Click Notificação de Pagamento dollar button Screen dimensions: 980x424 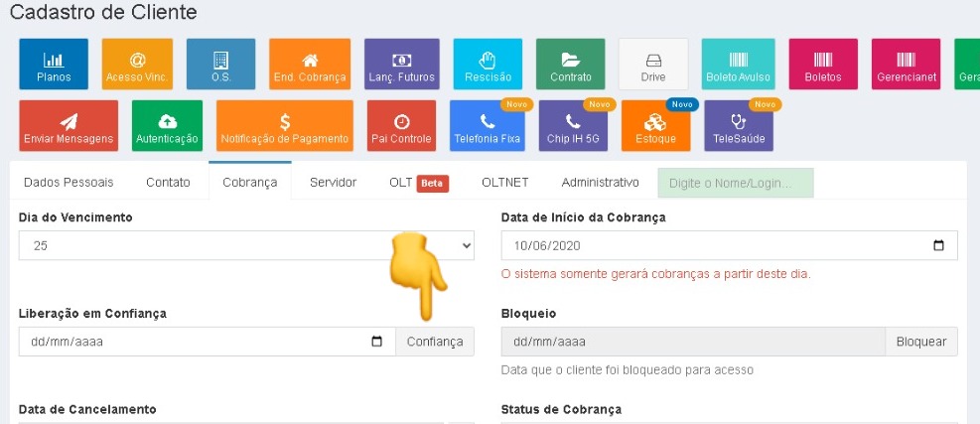point(285,126)
